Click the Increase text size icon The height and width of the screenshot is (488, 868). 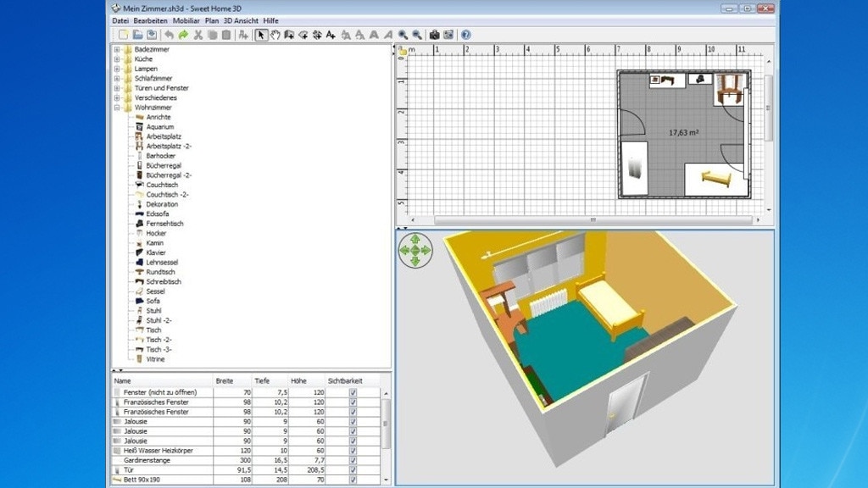click(346, 35)
